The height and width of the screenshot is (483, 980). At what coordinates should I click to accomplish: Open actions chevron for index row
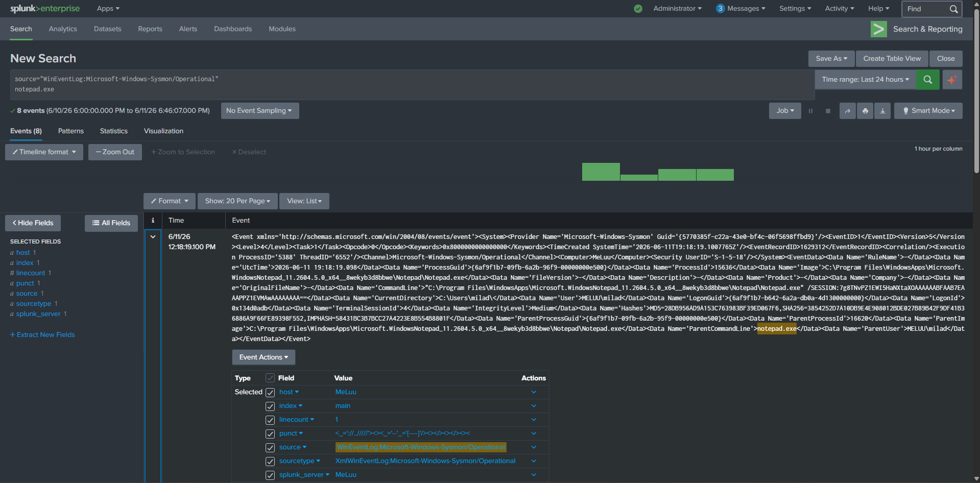click(534, 406)
